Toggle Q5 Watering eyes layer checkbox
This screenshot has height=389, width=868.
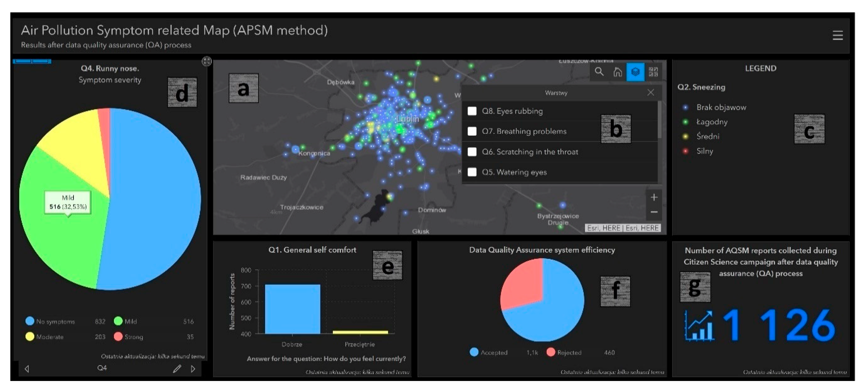(x=472, y=172)
